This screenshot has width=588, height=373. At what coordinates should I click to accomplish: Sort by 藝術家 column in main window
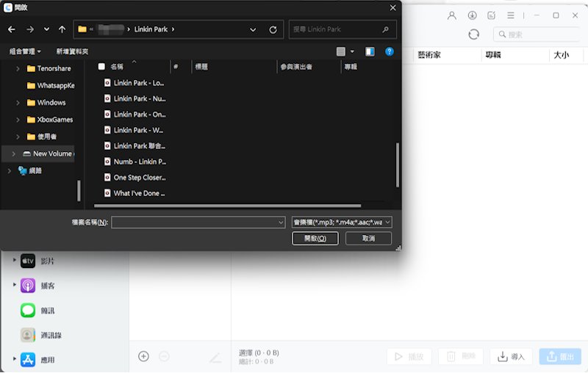point(429,55)
